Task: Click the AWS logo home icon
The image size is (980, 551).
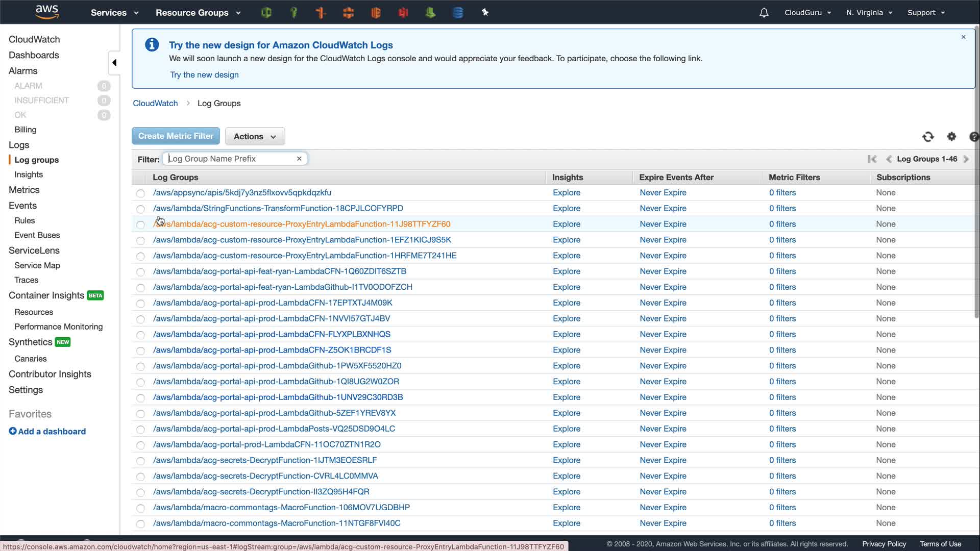Action: [x=47, y=12]
